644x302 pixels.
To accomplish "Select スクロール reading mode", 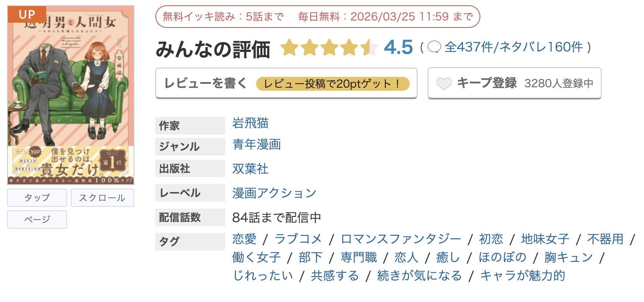I will click(102, 198).
